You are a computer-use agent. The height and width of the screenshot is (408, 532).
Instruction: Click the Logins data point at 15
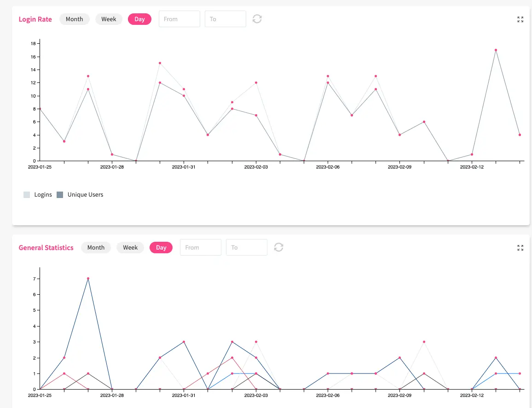[x=160, y=63]
